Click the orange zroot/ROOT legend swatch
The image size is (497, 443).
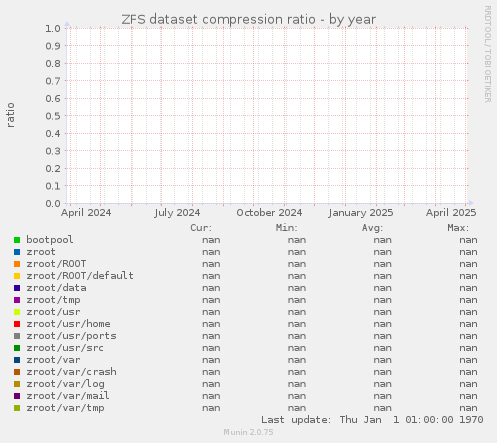tap(17, 264)
